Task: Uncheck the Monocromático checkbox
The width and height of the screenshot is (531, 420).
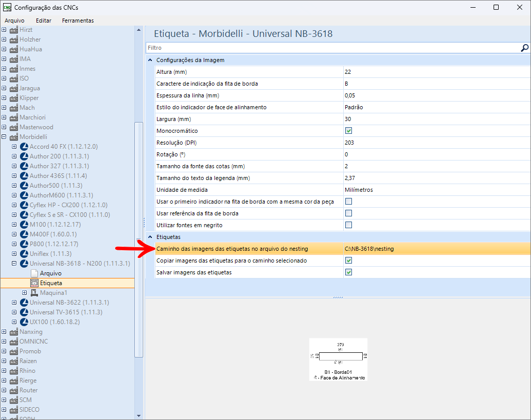Action: (348, 131)
